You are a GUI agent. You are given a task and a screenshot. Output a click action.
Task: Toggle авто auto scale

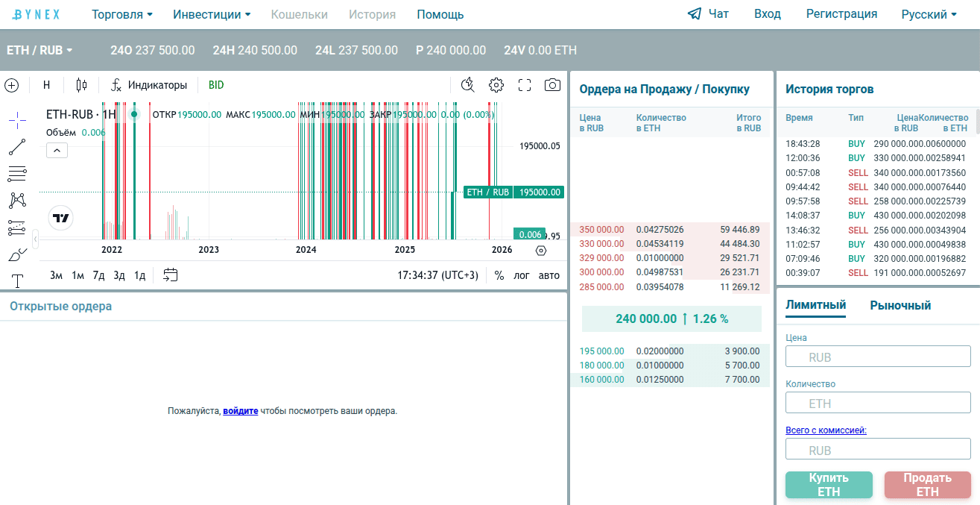pyautogui.click(x=549, y=275)
